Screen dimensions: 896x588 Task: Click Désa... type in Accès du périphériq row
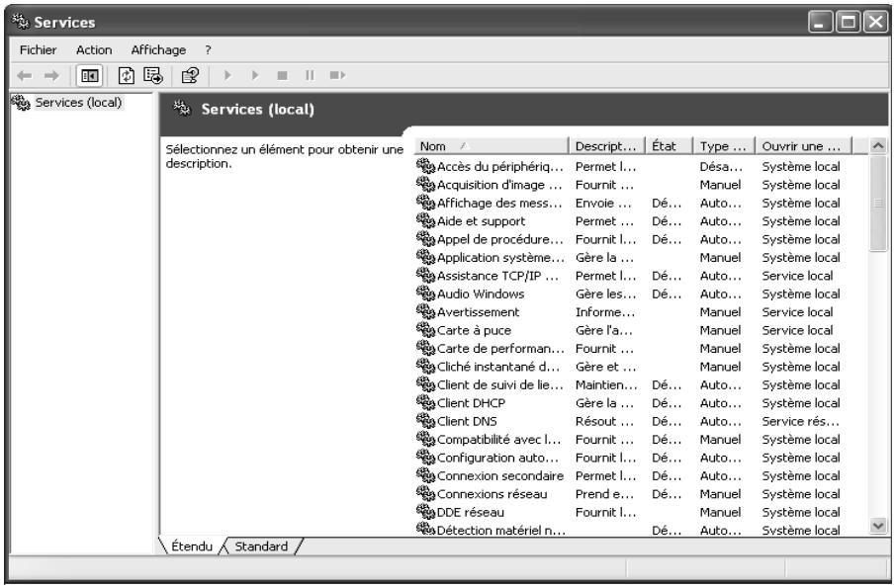pyautogui.click(x=721, y=167)
